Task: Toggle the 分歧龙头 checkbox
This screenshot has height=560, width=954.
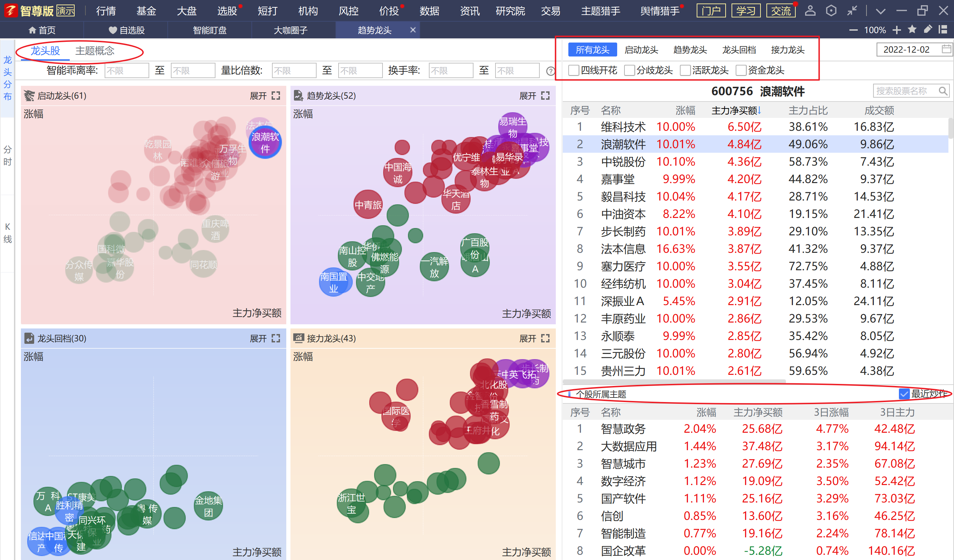Action: (629, 70)
